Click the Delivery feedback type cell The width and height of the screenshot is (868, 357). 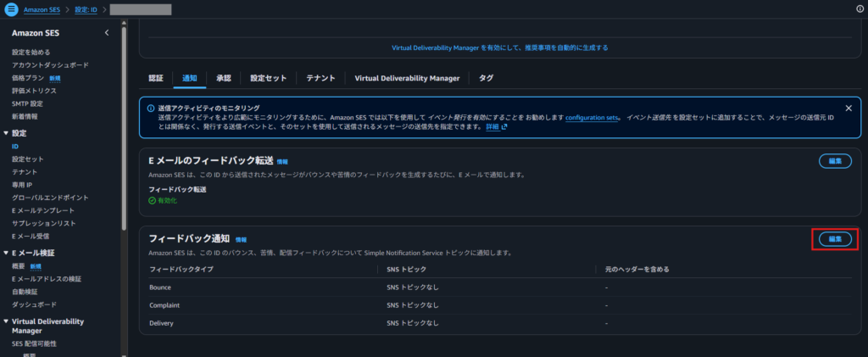[x=161, y=323]
